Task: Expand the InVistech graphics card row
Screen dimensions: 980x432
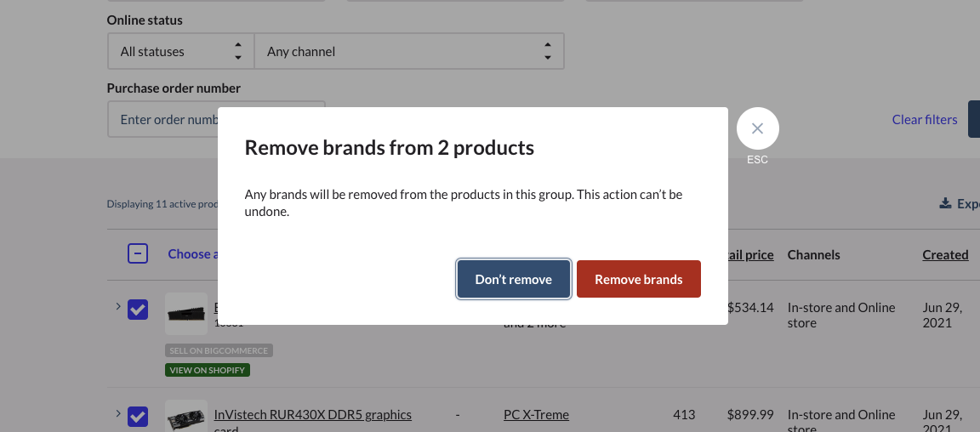Action: point(117,413)
